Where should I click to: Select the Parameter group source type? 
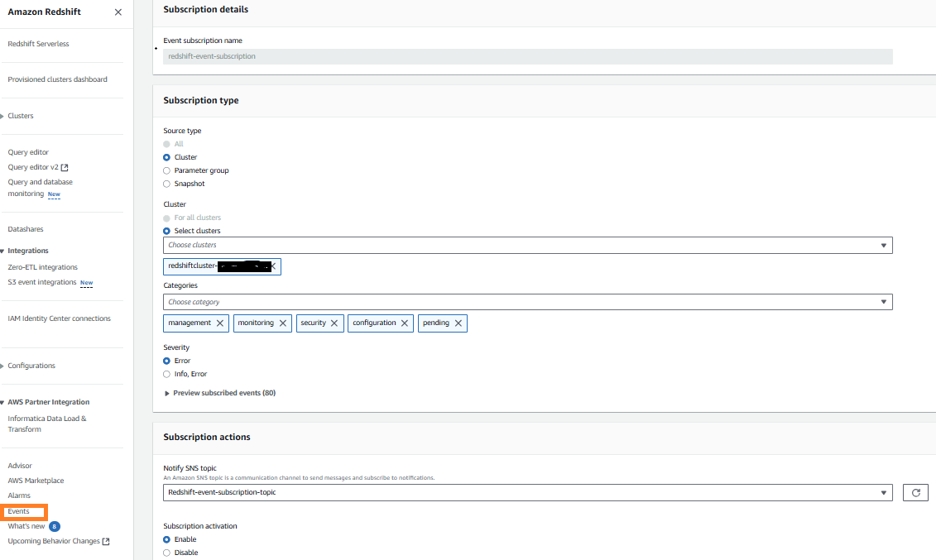click(x=167, y=170)
